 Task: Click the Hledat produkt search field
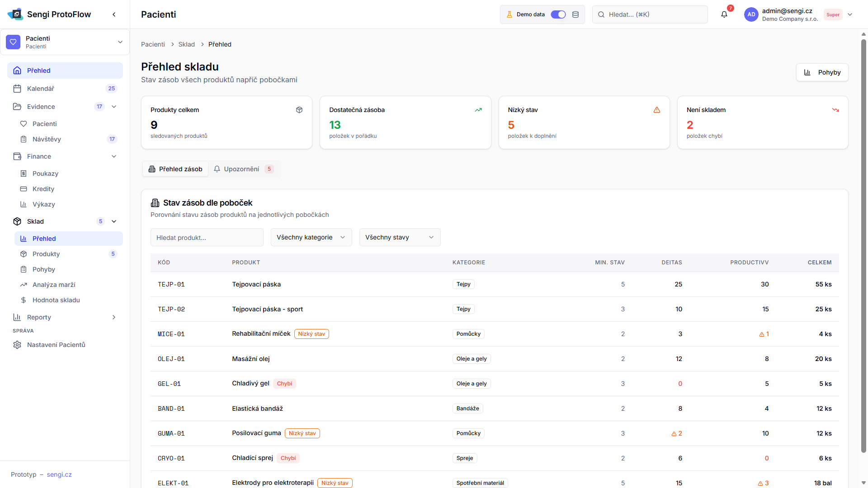(207, 237)
